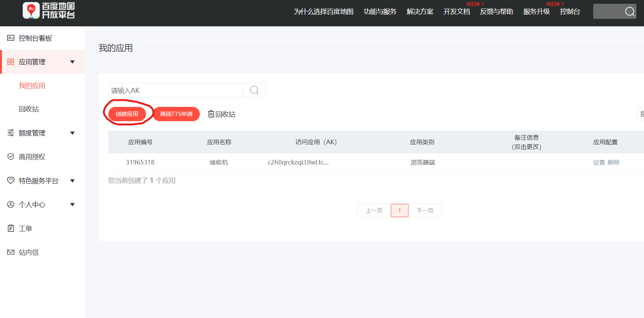Screen dimensions: 644x318
Task: Select 回收站 in the sidebar submenu
Action: (x=29, y=109)
